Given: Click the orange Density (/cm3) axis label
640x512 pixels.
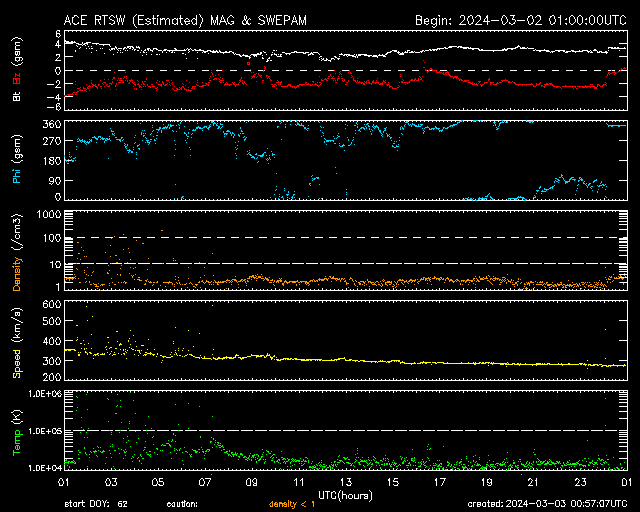Looking at the screenshot, I should [17, 250].
